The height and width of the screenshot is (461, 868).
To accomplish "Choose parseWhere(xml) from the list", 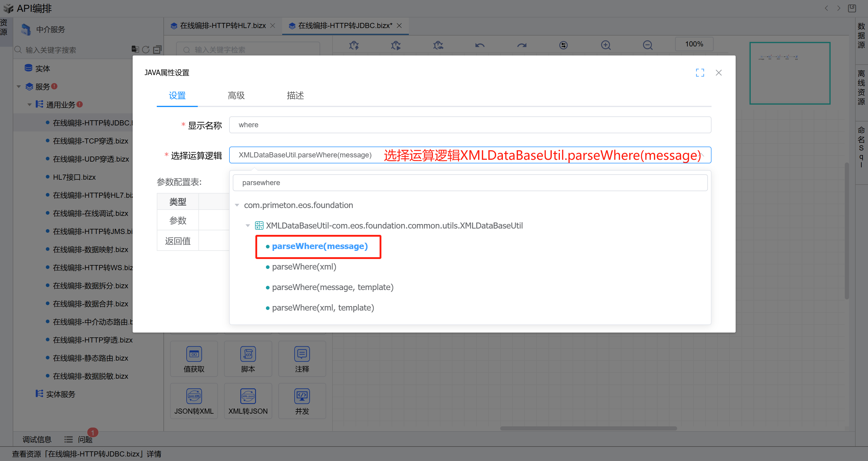I will [304, 267].
